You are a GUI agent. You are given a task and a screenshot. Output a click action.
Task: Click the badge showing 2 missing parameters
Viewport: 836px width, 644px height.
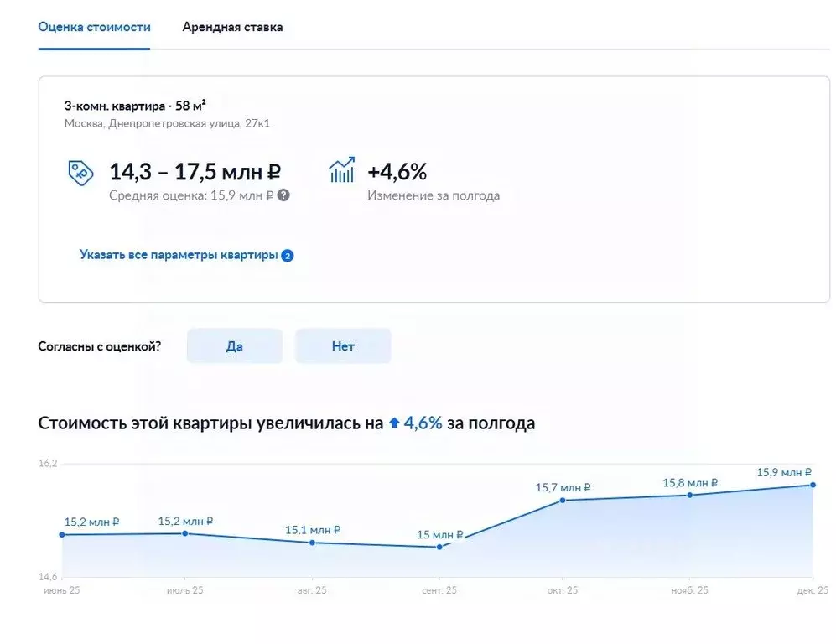pos(288,255)
